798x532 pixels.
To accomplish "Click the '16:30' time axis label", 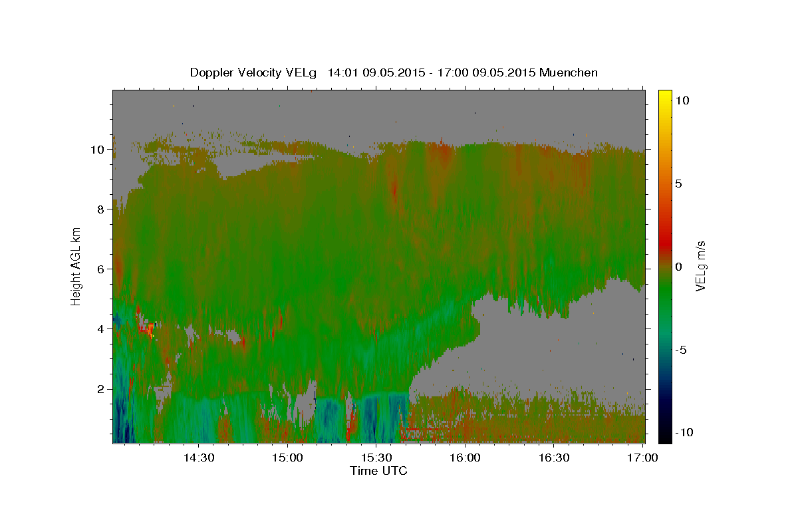I will [553, 458].
